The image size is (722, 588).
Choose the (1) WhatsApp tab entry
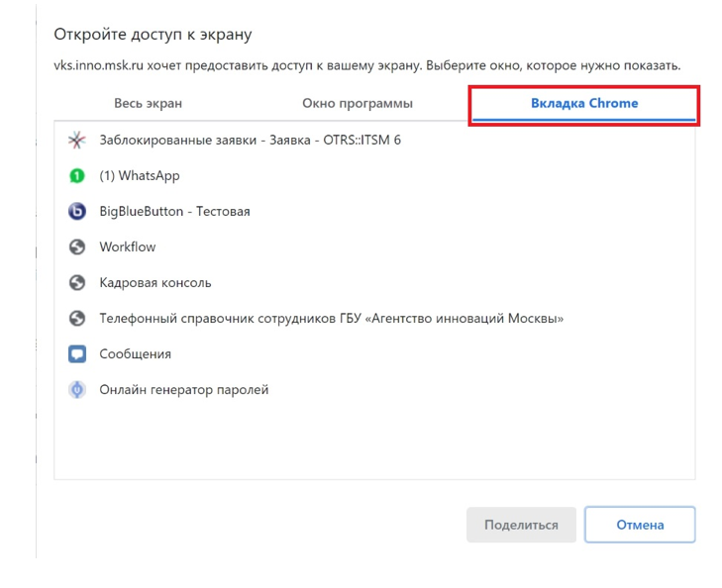(140, 176)
